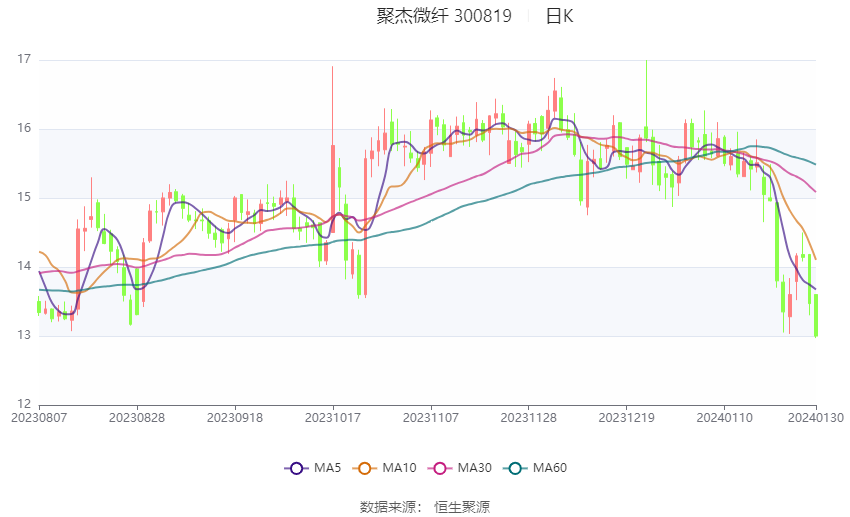Click the y-axis value 14
The width and height of the screenshot is (850, 517).
(x=24, y=266)
